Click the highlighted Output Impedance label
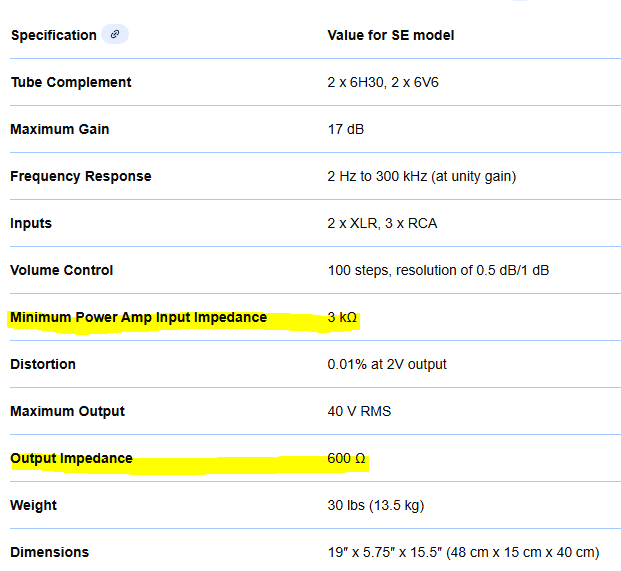Screen dimensions: 621x571 [71, 458]
